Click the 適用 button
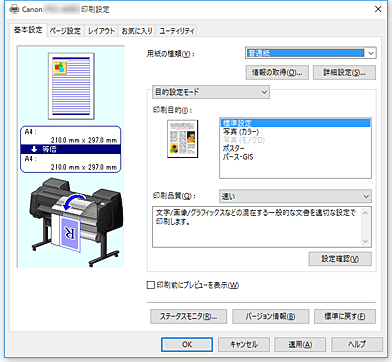The height and width of the screenshot is (362, 392). click(x=300, y=344)
